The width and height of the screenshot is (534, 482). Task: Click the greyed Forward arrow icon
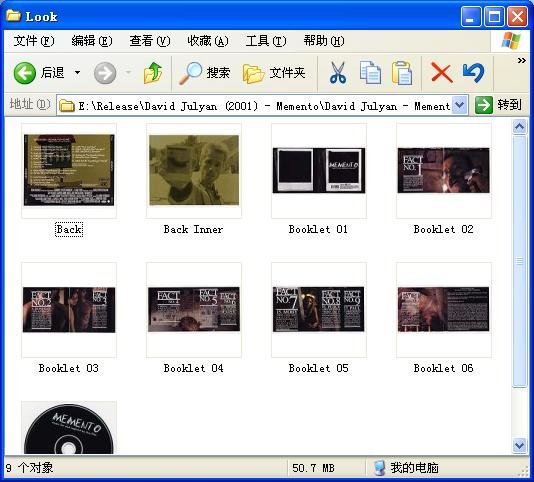pyautogui.click(x=105, y=73)
